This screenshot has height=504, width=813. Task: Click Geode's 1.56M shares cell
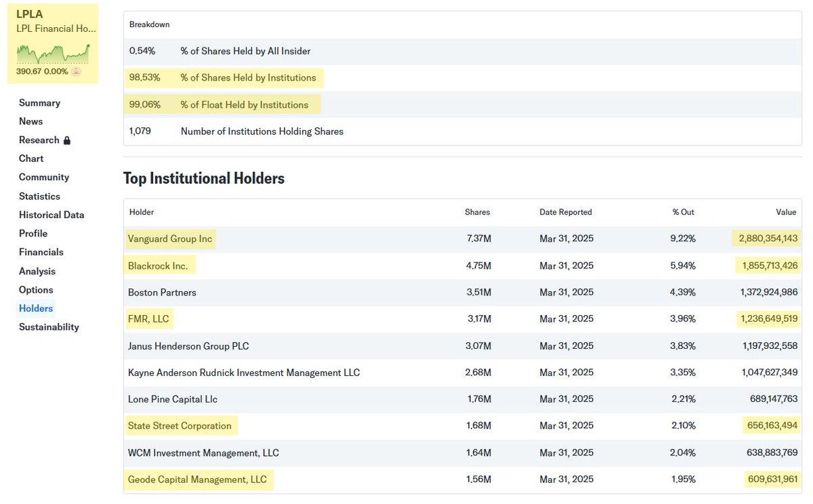pyautogui.click(x=478, y=480)
